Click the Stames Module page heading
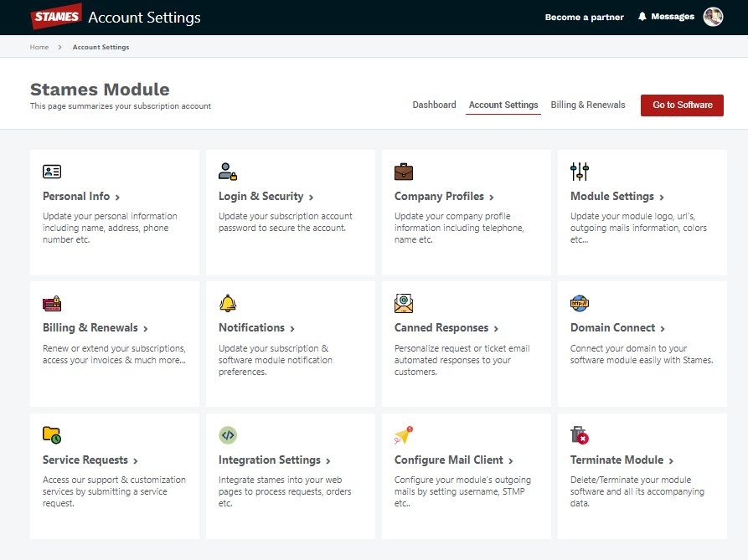 [100, 89]
